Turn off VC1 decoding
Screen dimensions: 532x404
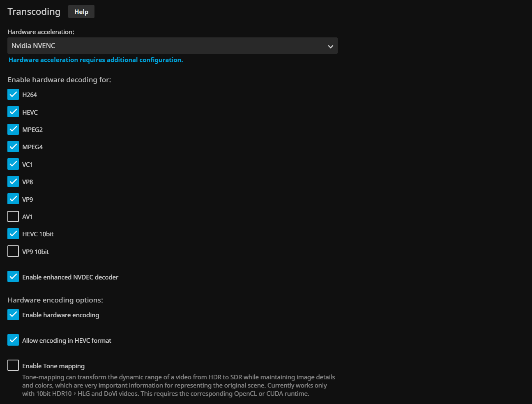[x=13, y=164]
